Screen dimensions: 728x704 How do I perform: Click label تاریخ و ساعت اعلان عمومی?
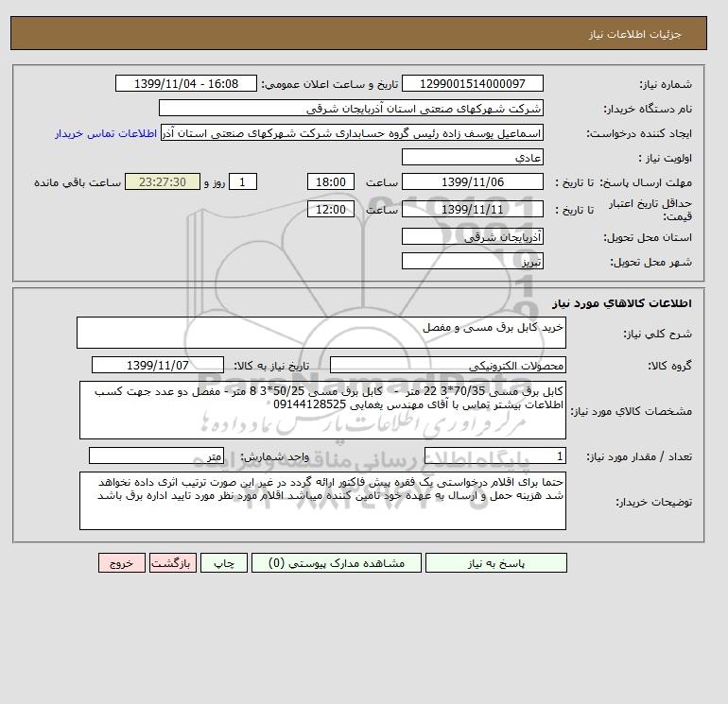(x=330, y=84)
